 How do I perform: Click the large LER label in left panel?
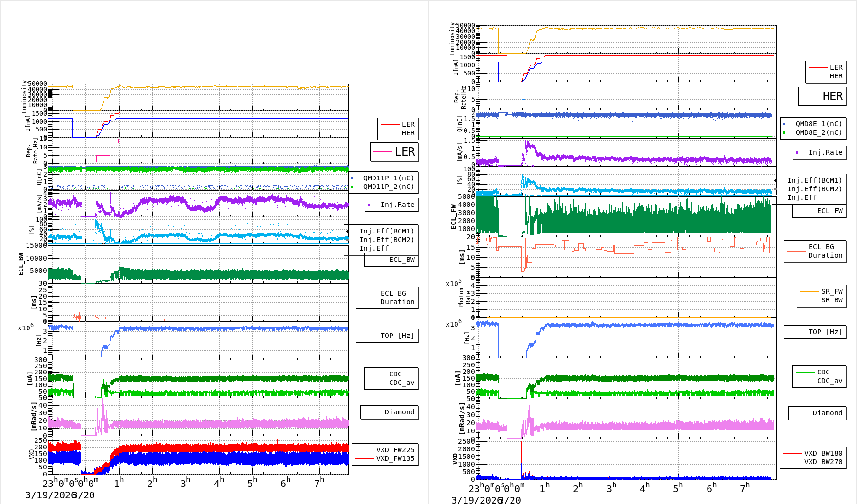[x=404, y=152]
